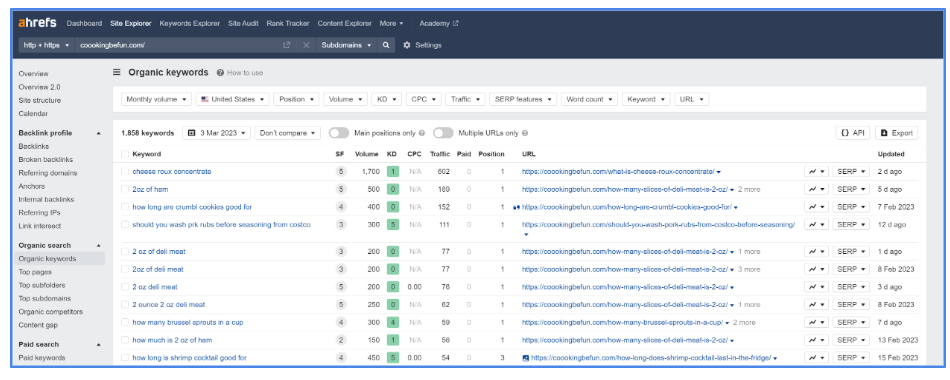Open the SERP features filter
Image resolution: width=950 pixels, height=380 pixels.
[x=523, y=99]
